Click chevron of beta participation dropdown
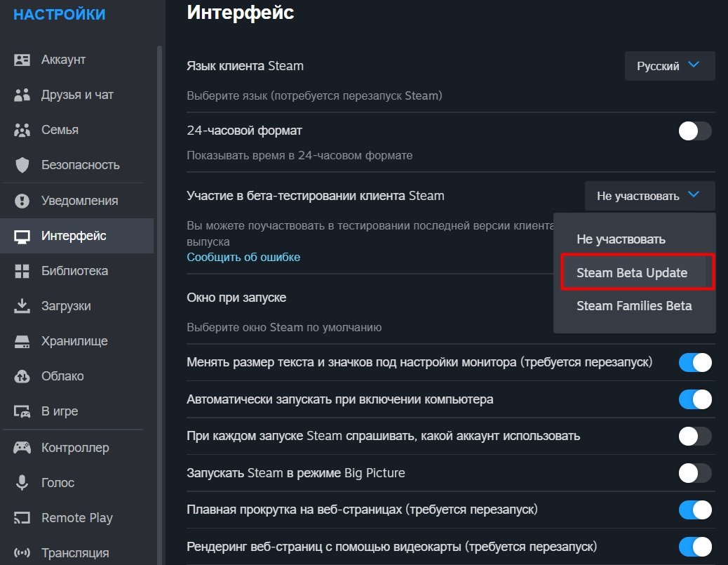Image resolution: width=728 pixels, height=565 pixels. click(694, 194)
